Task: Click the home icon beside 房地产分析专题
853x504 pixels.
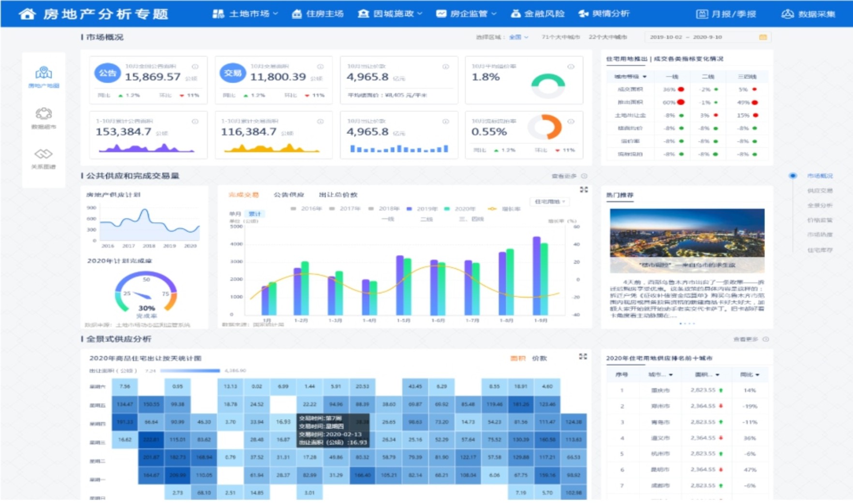Action: pos(27,14)
